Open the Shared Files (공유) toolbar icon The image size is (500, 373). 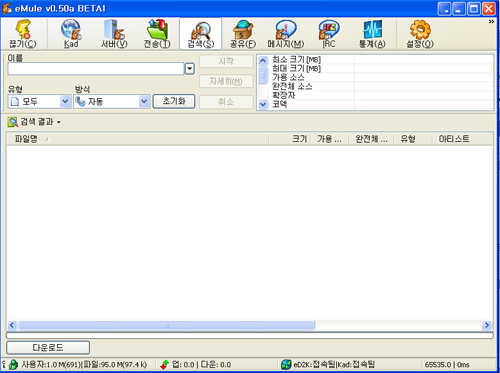pos(243,34)
